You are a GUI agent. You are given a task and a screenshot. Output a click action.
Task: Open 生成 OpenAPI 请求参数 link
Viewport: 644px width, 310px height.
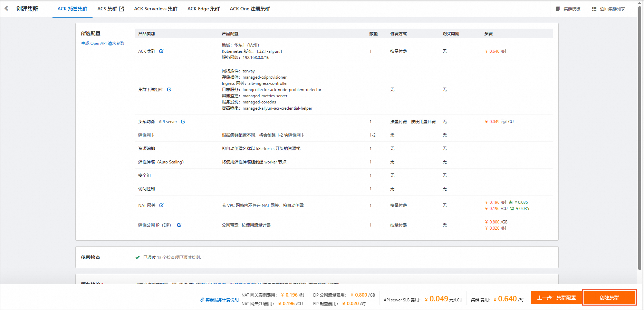(x=103, y=43)
